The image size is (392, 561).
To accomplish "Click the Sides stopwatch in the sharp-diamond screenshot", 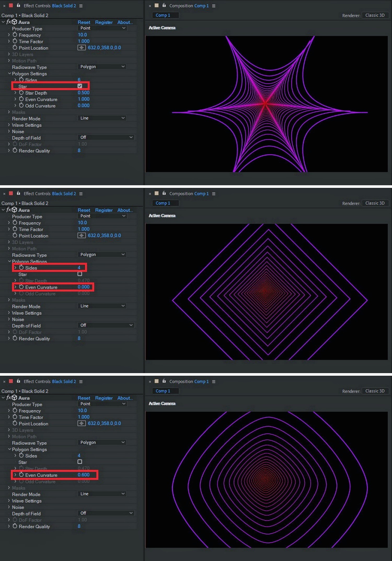I will (21, 268).
